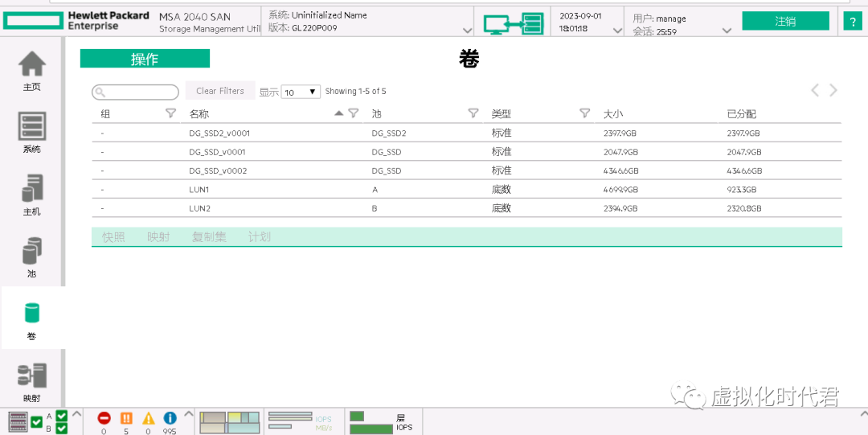This screenshot has height=435, width=868.
Task: Click the volume search input field
Action: tap(136, 92)
